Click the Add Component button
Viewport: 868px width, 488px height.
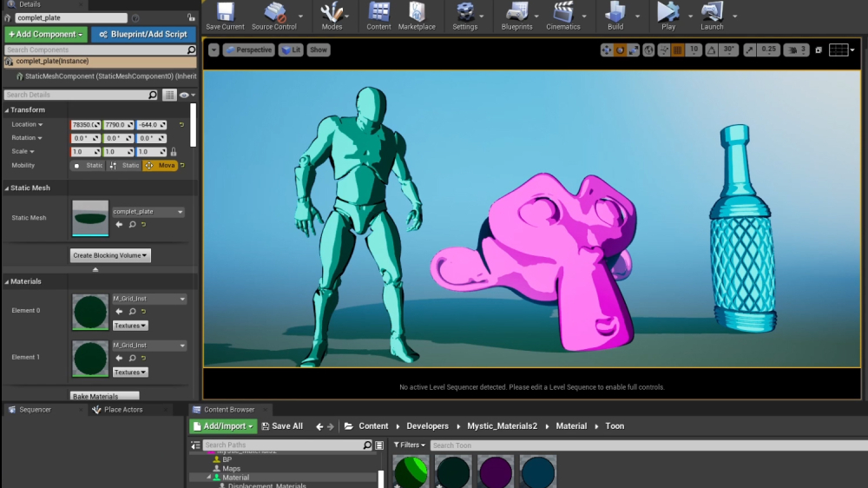[46, 35]
